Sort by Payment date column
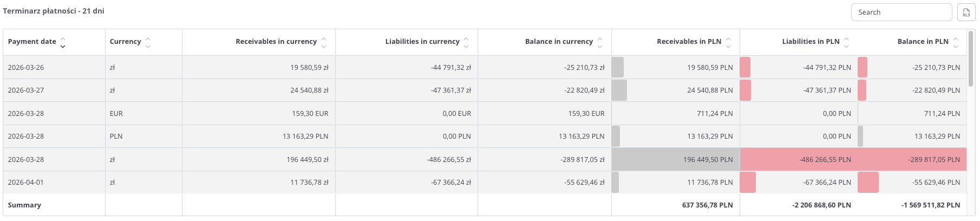The height and width of the screenshot is (221, 980). [63, 42]
